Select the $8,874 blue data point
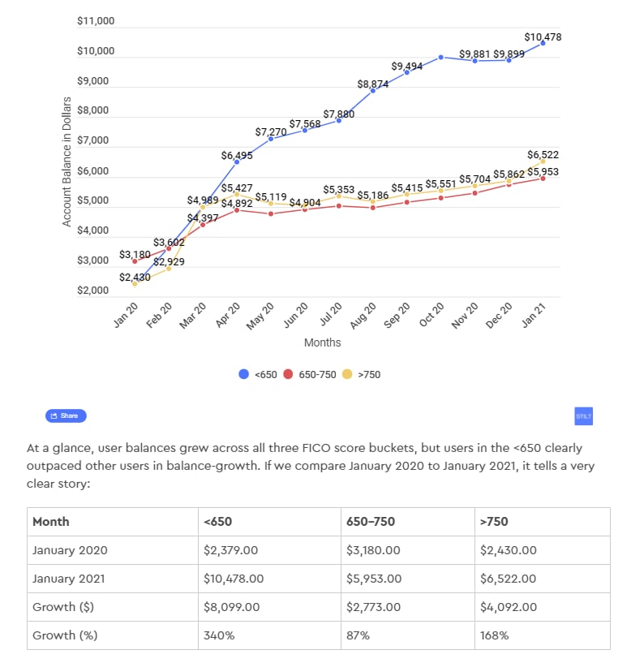This screenshot has width=644, height=663. 372,90
